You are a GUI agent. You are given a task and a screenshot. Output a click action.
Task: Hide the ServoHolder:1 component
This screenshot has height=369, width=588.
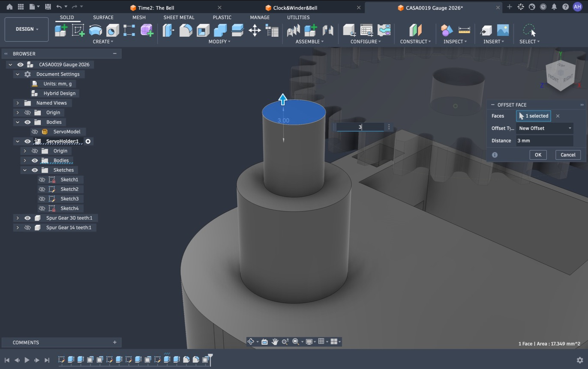(27, 141)
